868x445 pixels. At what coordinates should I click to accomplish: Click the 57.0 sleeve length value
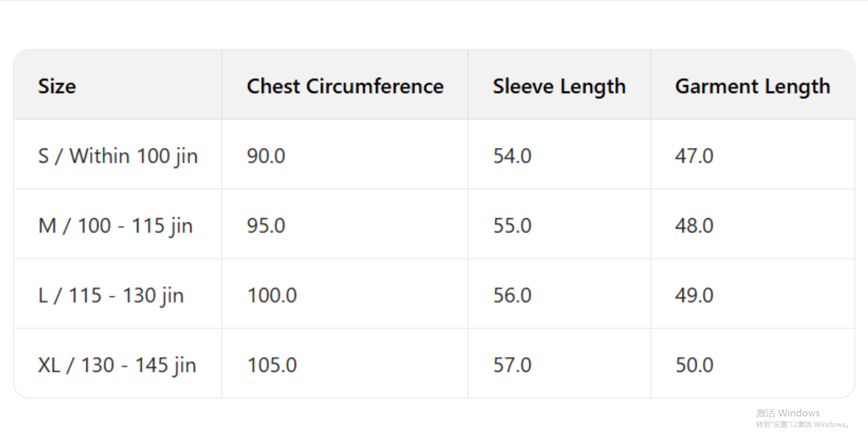pyautogui.click(x=512, y=365)
